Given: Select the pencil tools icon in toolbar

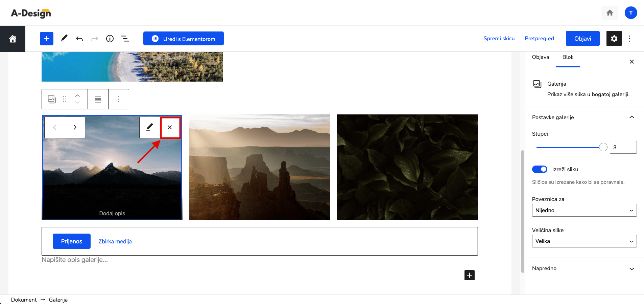Looking at the screenshot, I should pyautogui.click(x=64, y=39).
